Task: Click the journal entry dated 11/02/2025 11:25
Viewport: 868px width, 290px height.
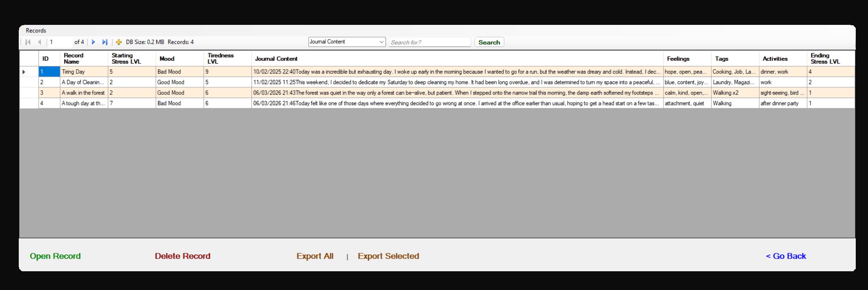Action: tap(457, 82)
